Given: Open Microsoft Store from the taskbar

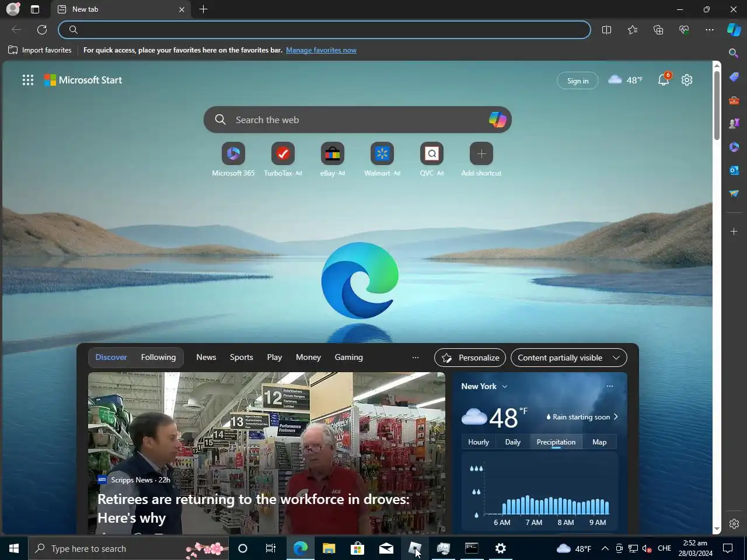Looking at the screenshot, I should pos(357,548).
